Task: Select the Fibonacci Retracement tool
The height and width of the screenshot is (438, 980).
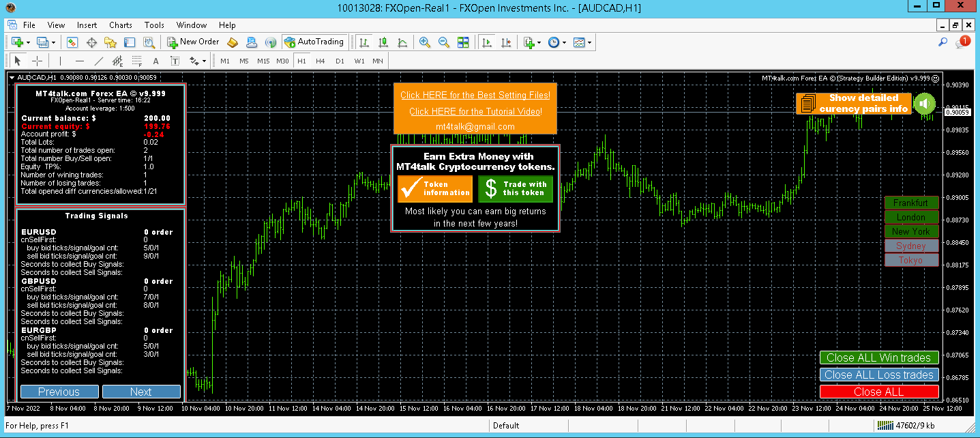Action: (x=136, y=61)
